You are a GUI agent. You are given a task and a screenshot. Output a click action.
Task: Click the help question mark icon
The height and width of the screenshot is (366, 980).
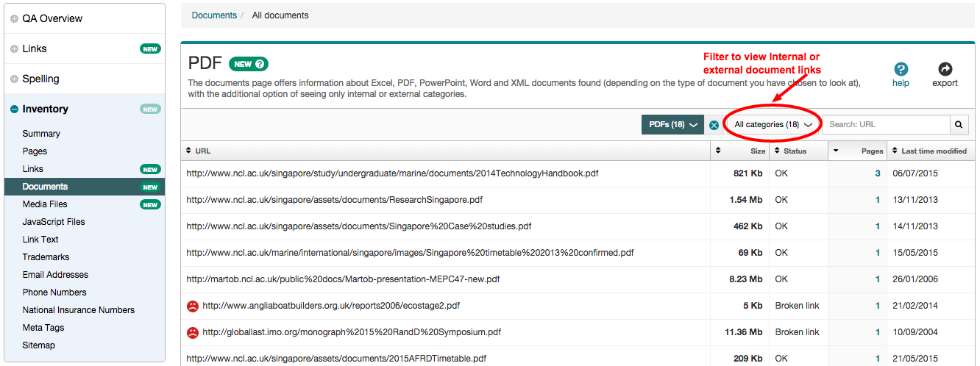click(901, 69)
